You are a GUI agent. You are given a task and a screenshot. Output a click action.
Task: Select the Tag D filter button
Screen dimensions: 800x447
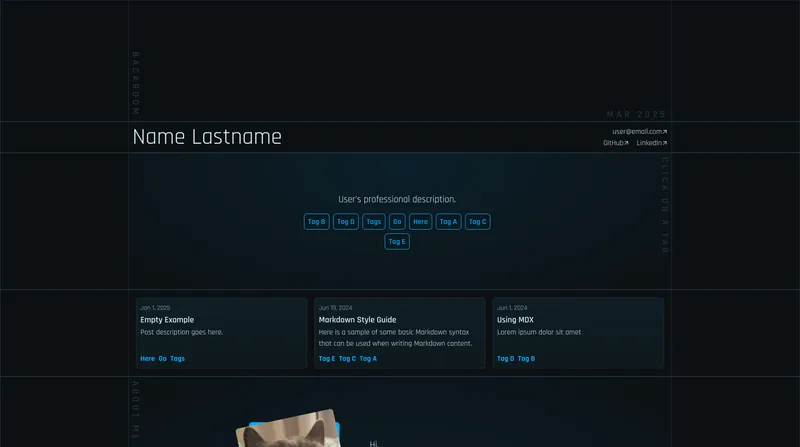pos(346,222)
